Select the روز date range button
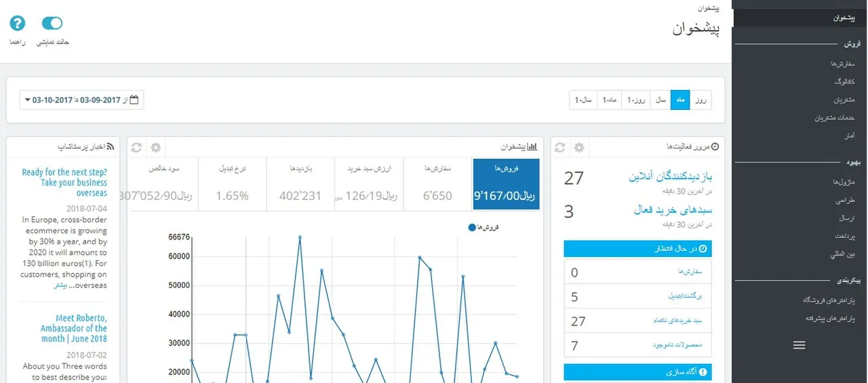 click(x=701, y=100)
